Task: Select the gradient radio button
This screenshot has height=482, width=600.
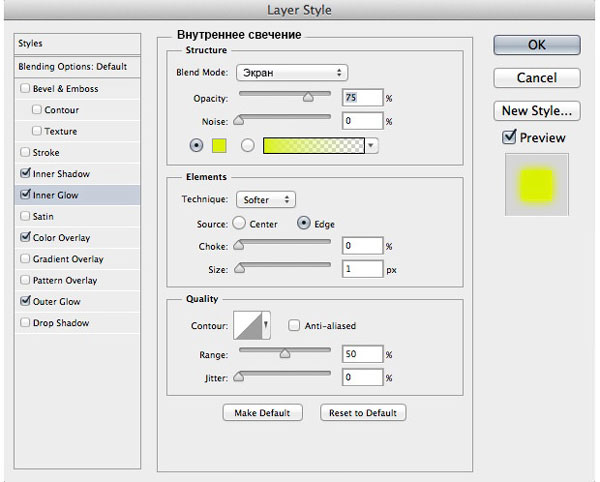Action: point(246,146)
